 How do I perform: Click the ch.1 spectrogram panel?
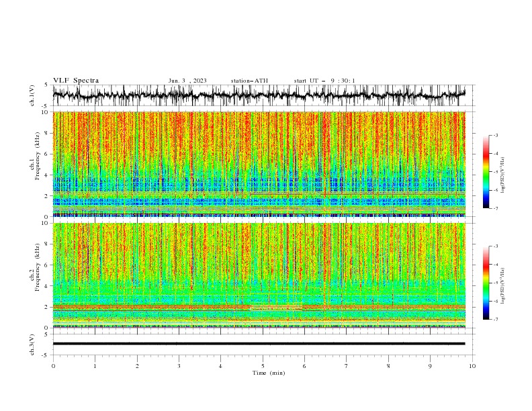coord(259,164)
